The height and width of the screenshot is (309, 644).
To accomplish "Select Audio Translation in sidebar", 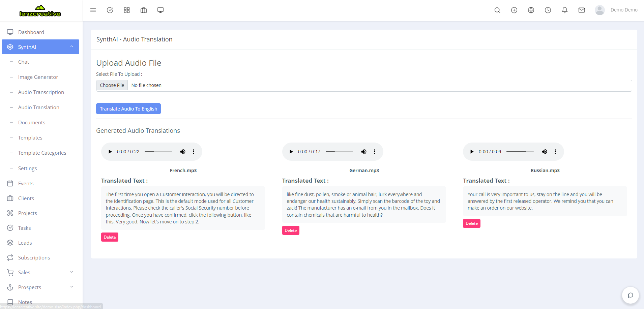I will click(39, 107).
